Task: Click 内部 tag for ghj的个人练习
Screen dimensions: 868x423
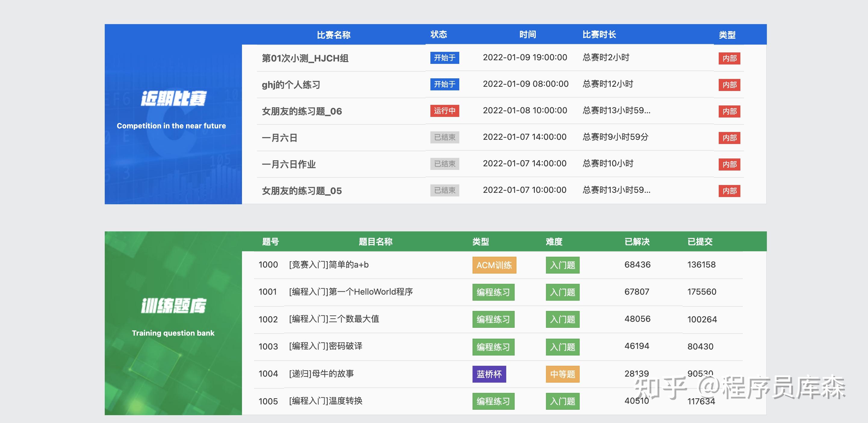Action: click(x=729, y=85)
